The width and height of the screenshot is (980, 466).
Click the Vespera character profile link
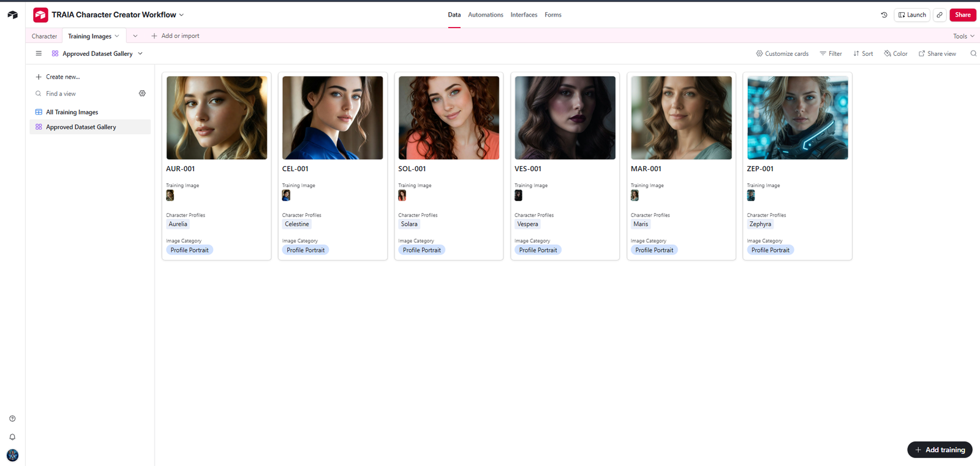click(x=527, y=224)
